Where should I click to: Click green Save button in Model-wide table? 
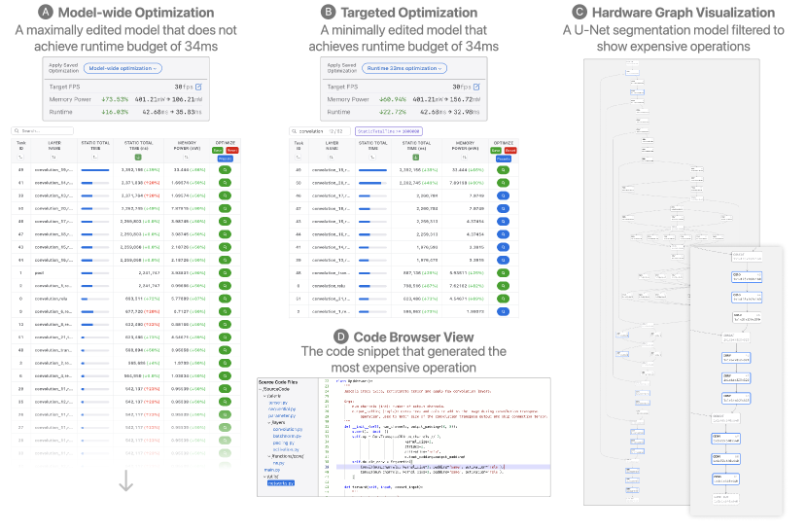218,151
